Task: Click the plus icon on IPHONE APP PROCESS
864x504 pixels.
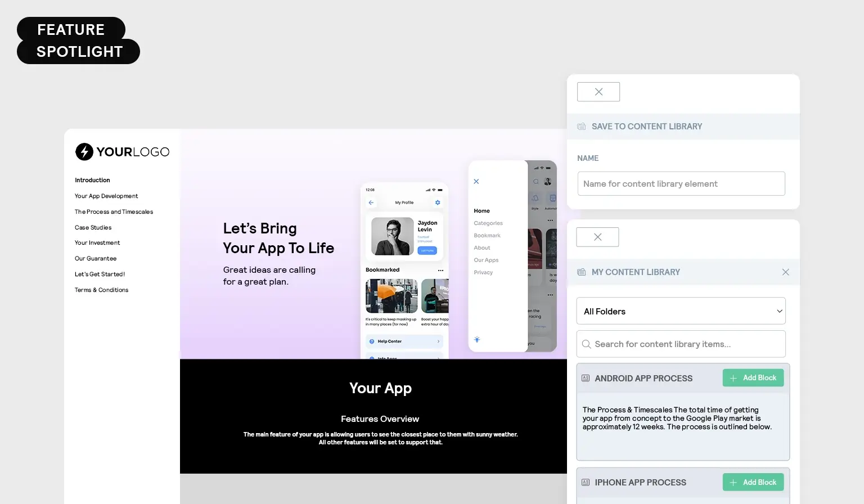Action: click(x=733, y=482)
